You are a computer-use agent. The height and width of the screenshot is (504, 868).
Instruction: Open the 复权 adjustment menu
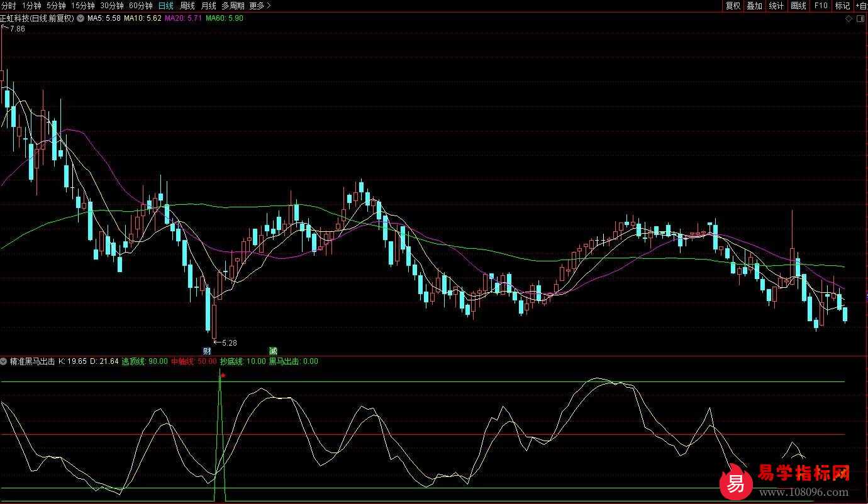733,6
